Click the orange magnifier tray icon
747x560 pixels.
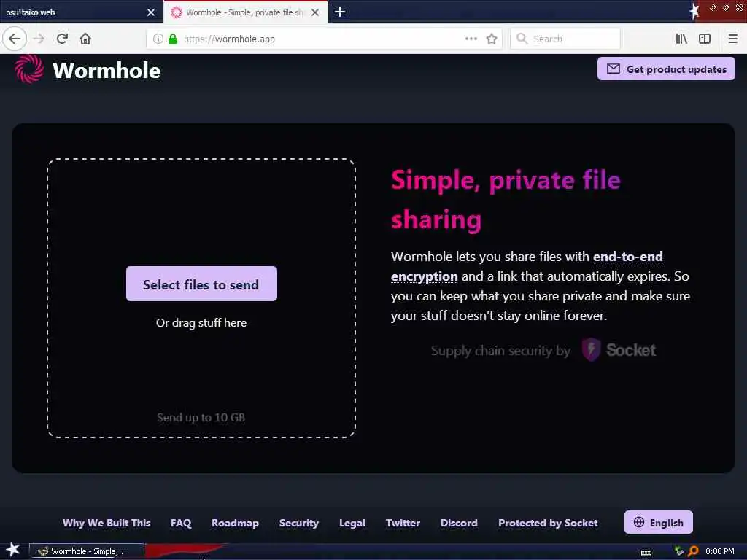(x=693, y=551)
